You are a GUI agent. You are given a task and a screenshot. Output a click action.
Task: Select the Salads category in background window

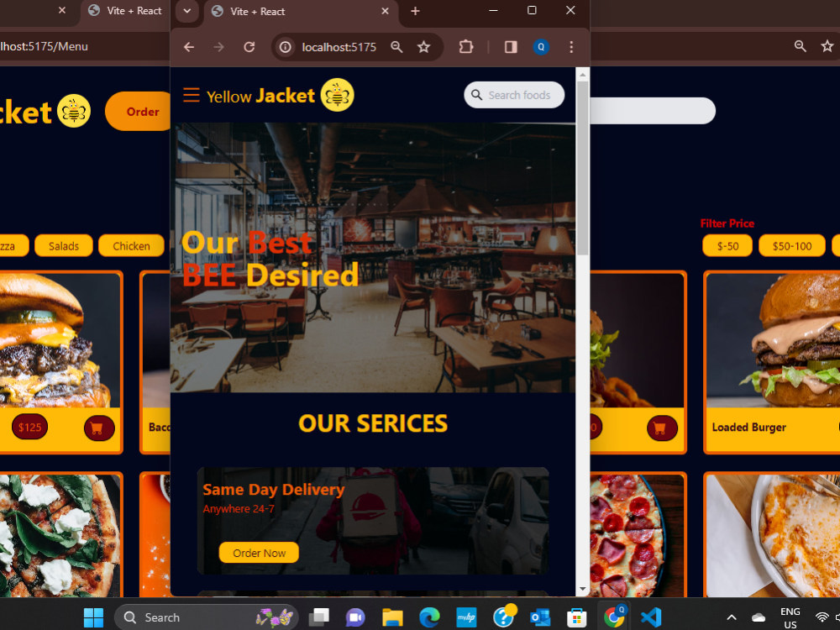[x=64, y=246]
